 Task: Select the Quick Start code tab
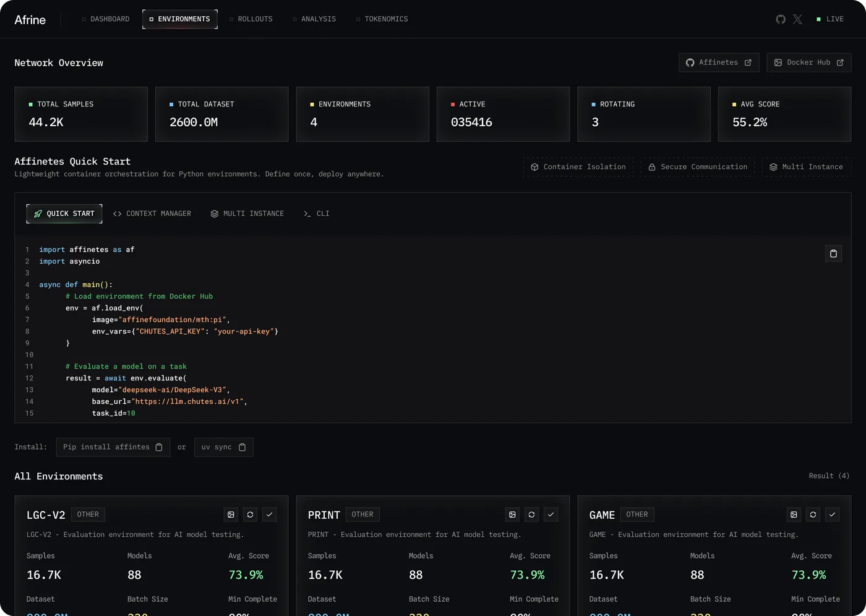64,214
